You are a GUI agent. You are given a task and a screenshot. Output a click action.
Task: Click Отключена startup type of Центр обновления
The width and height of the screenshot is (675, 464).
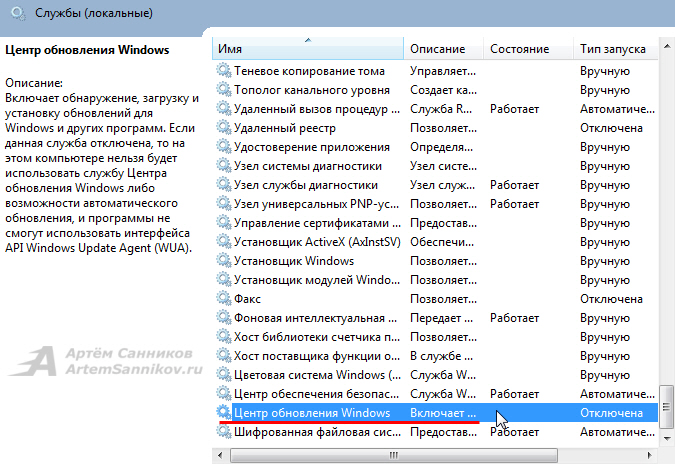click(x=611, y=413)
